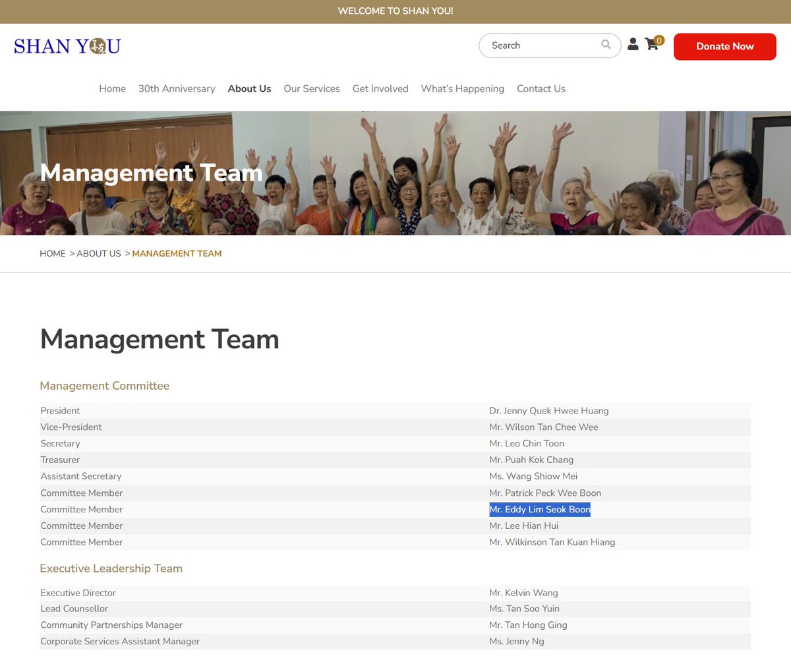The width and height of the screenshot is (791, 672).
Task: Focus the Search input field
Action: (550, 46)
